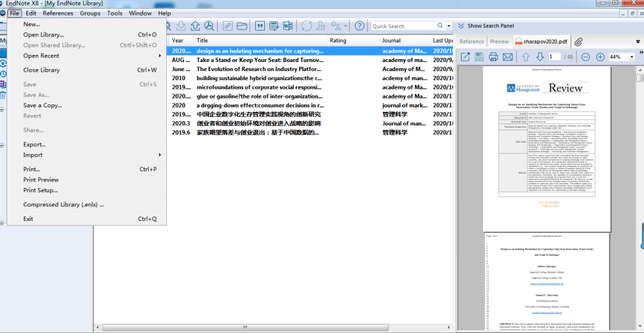This screenshot has width=644, height=333.
Task: Switch to the Reference tab
Action: (472, 42)
